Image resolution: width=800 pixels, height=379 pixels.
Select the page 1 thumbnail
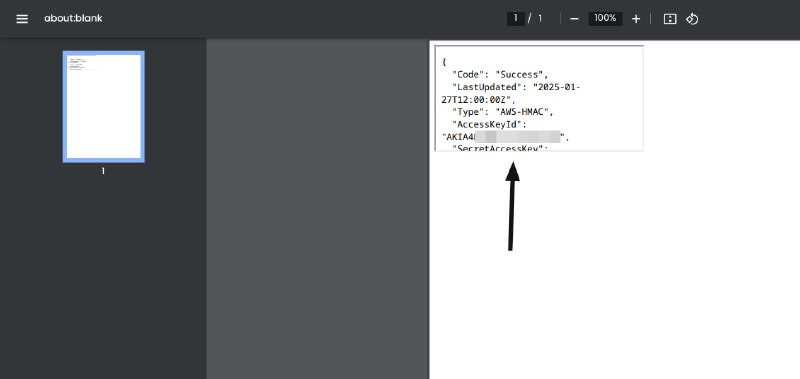(104, 107)
